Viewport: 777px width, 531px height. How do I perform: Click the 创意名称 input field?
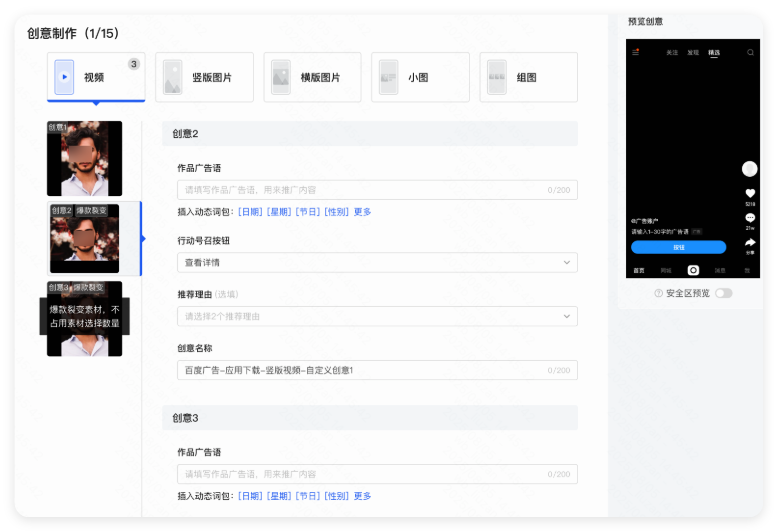tap(377, 370)
